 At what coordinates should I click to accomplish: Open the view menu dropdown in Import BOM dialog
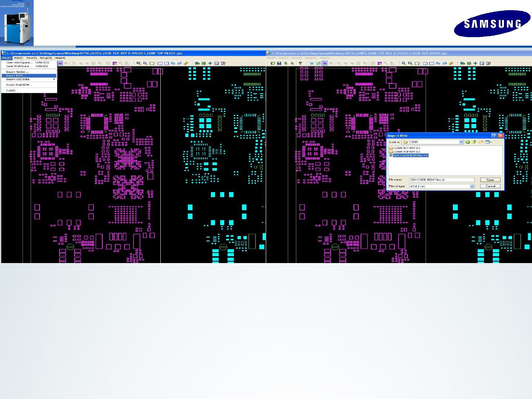pos(488,142)
